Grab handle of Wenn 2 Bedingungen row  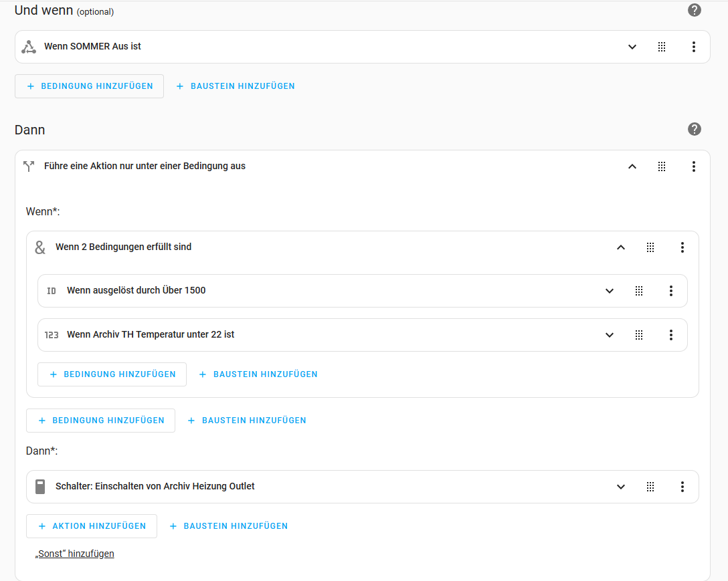coord(650,247)
